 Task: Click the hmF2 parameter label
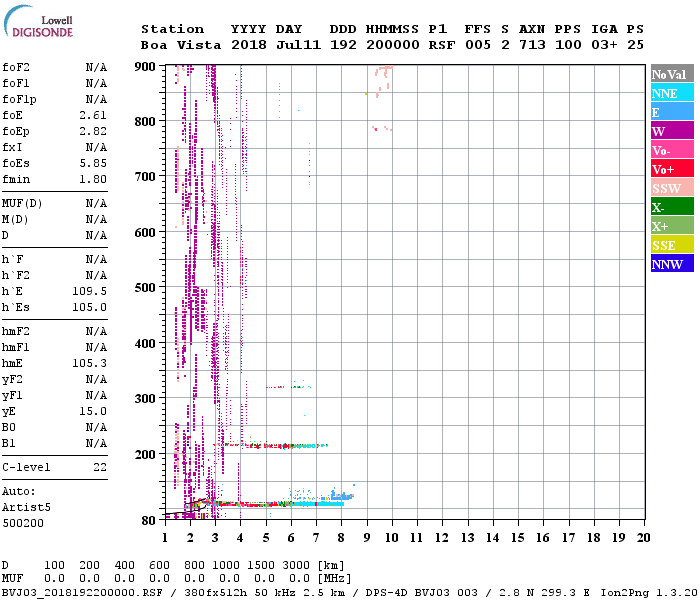pyautogui.click(x=16, y=332)
